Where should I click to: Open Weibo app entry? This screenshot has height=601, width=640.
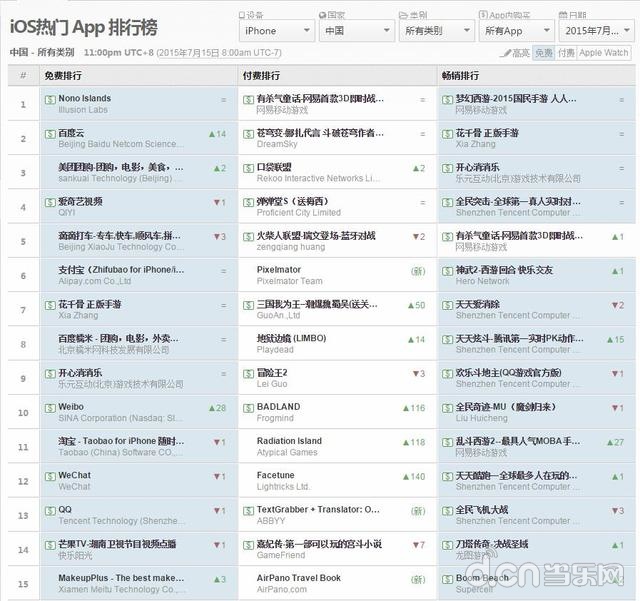pyautogui.click(x=71, y=407)
